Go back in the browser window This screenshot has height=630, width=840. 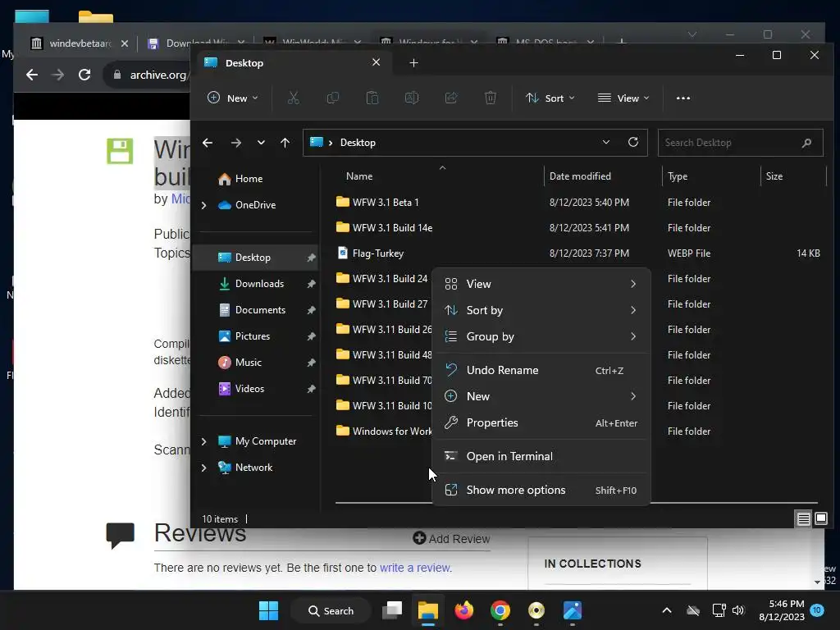click(x=32, y=75)
